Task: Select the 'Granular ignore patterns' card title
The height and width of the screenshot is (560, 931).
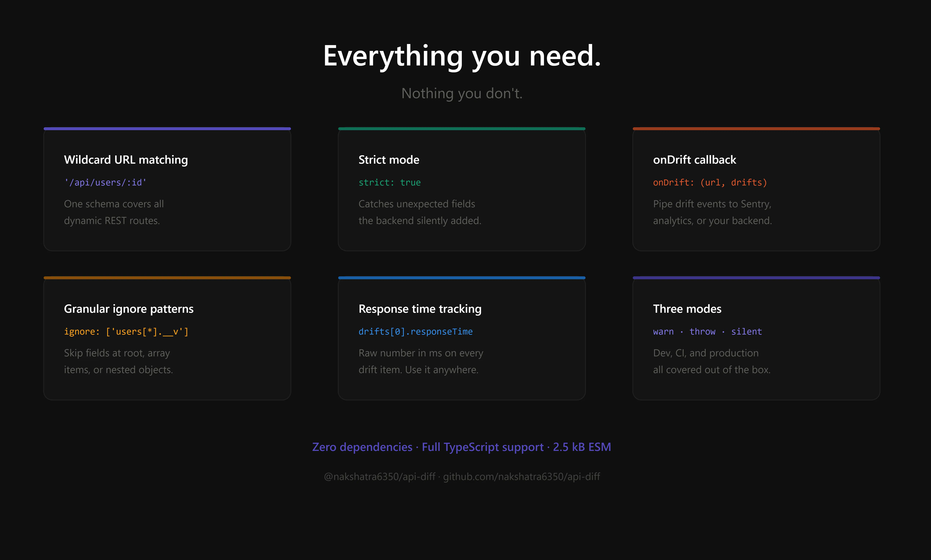Action: (x=129, y=309)
